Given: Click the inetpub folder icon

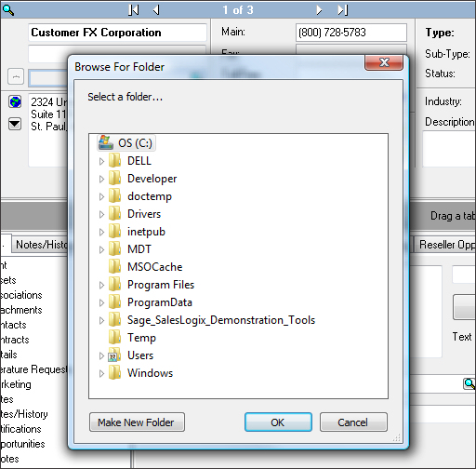Looking at the screenshot, I should (x=115, y=231).
